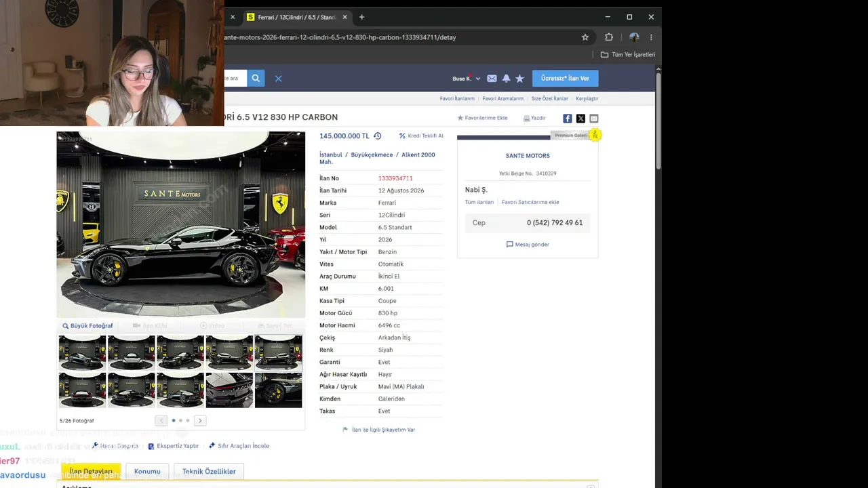
Task: Switch to the Konumu tab
Action: [x=147, y=471]
